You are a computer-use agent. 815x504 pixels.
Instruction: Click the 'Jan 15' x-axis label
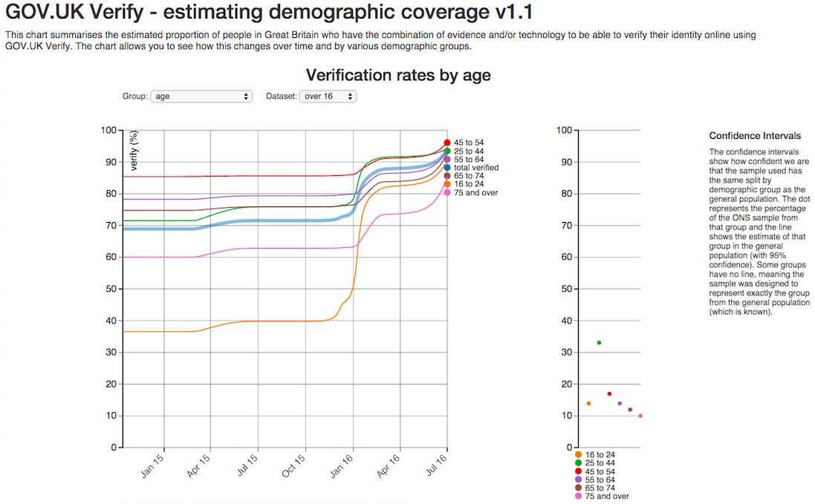point(152,465)
